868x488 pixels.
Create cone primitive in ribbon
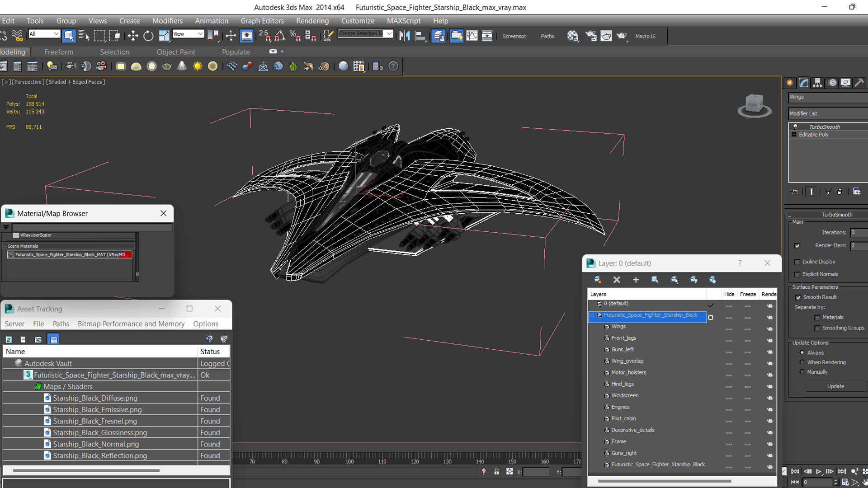pyautogui.click(x=182, y=66)
